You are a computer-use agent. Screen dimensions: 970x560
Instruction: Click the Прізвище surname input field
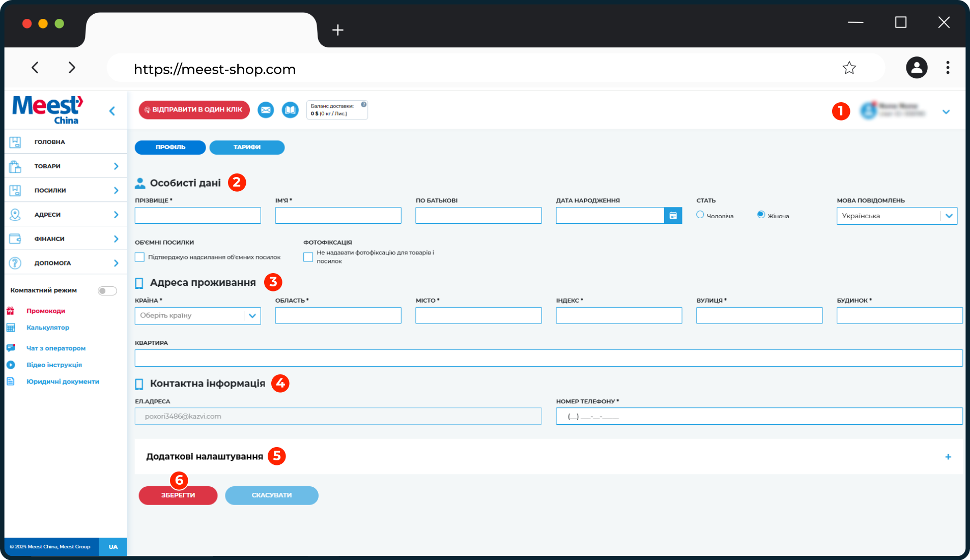pos(198,216)
